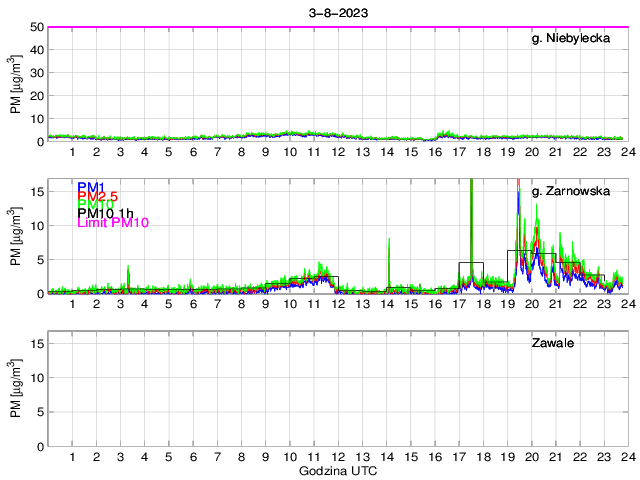
Task: Click the magenta limit line in Niebylecka chart
Action: (x=338, y=27)
